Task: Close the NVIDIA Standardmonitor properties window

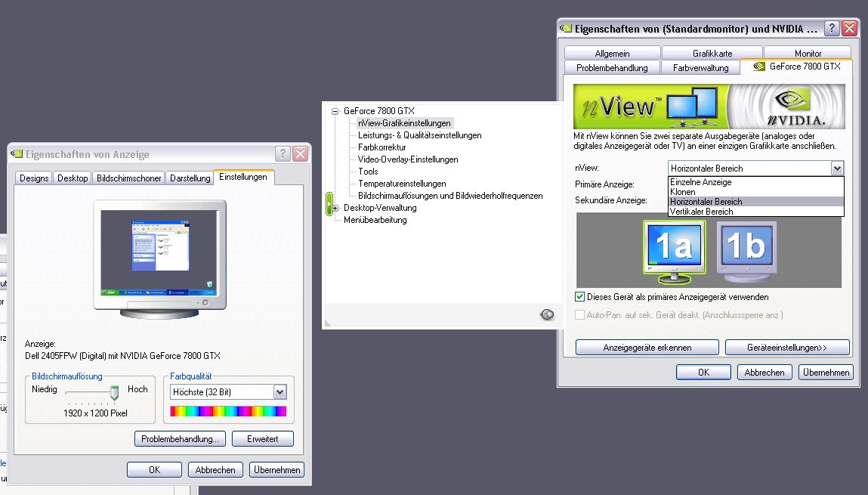Action: [849, 28]
